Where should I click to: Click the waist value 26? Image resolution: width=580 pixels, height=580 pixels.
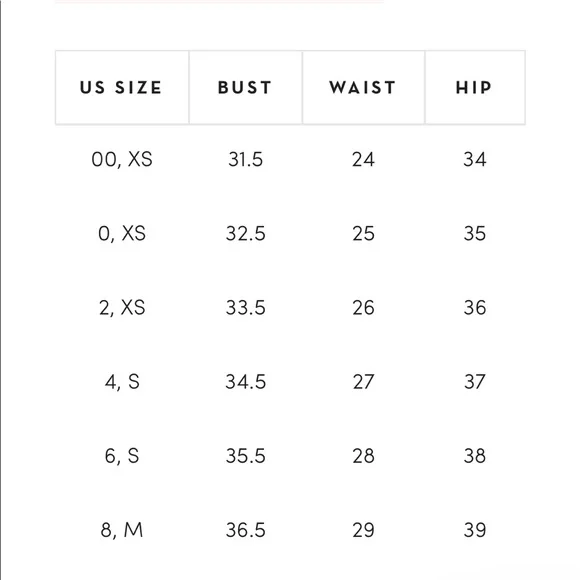click(x=363, y=308)
